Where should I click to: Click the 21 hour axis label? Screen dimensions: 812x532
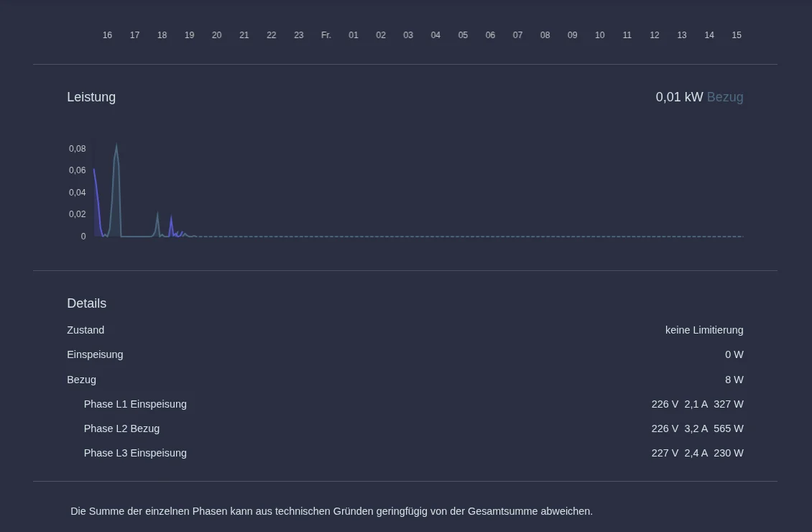pyautogui.click(x=244, y=35)
